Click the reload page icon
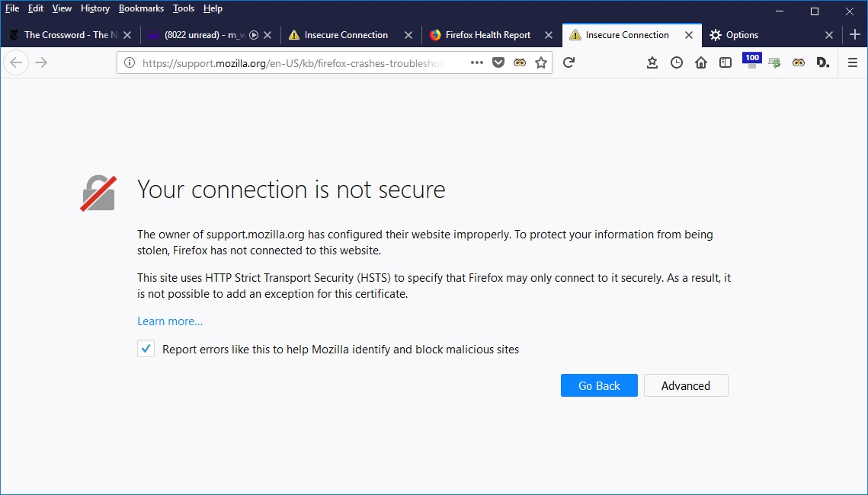Screen dimensions: 868x495 569,62
